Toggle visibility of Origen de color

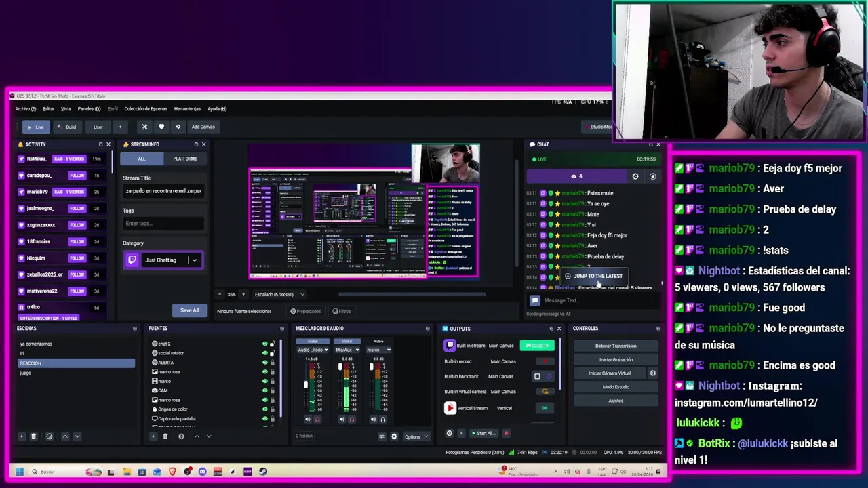pyautogui.click(x=264, y=409)
